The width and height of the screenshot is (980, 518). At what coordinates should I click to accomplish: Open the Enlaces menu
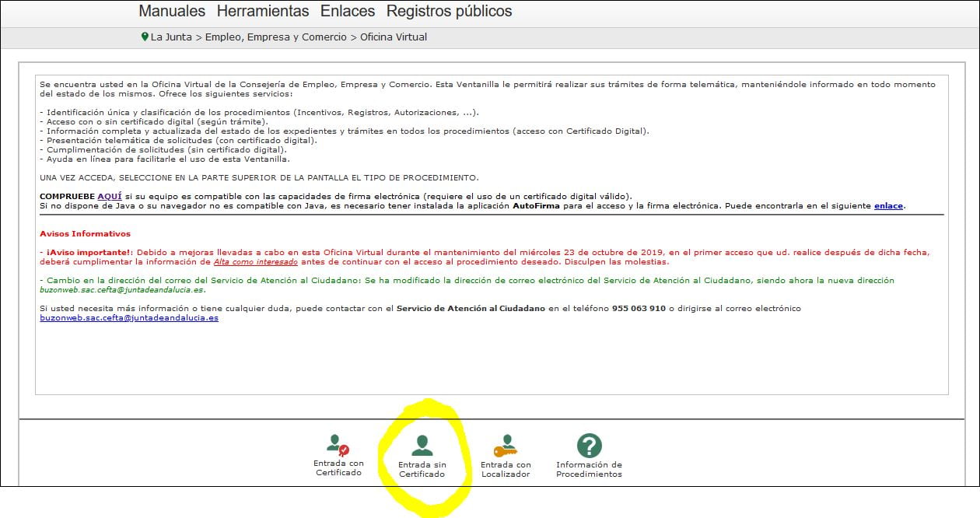[348, 11]
